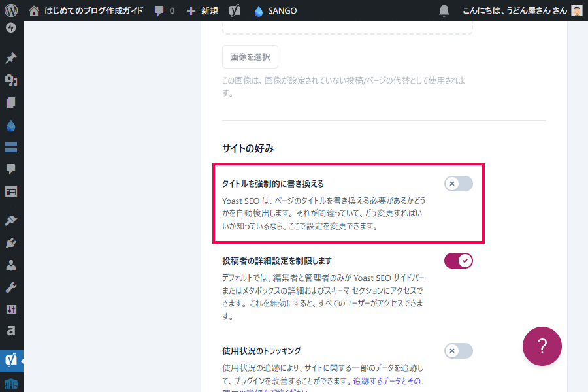This screenshot has height=392, width=588.
Task: Visit site はじめてのブログ作成ガイド
Action: [86, 10]
